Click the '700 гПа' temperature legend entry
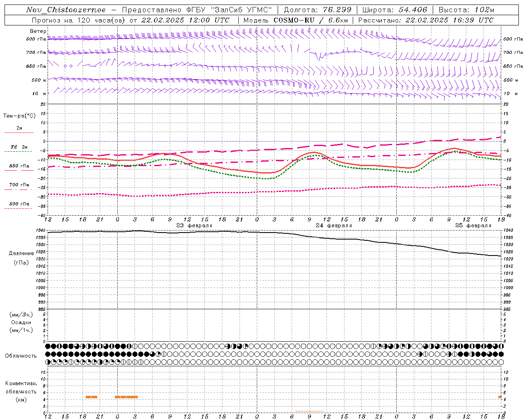This screenshot has height=420, width=525. [19, 185]
